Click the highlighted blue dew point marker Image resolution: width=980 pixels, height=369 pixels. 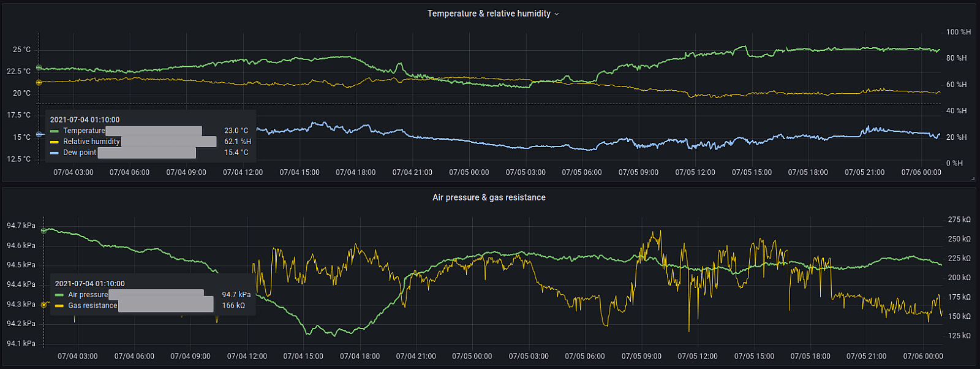click(x=39, y=134)
